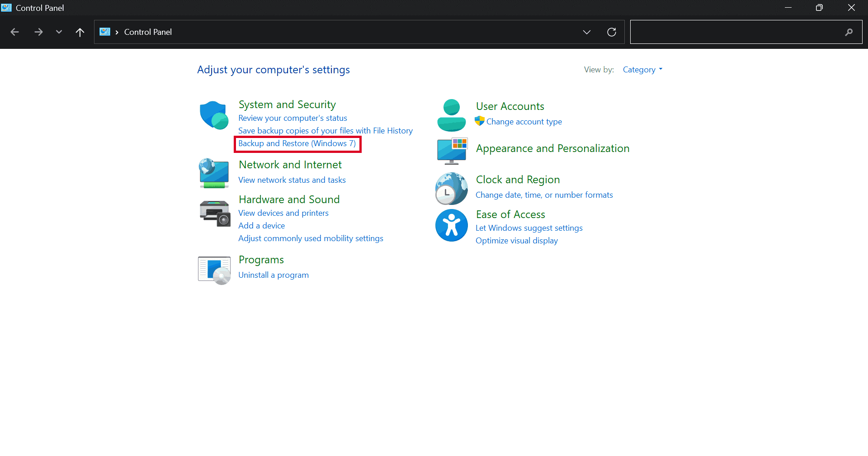
Task: Open Uninstall a program
Action: coord(273,275)
